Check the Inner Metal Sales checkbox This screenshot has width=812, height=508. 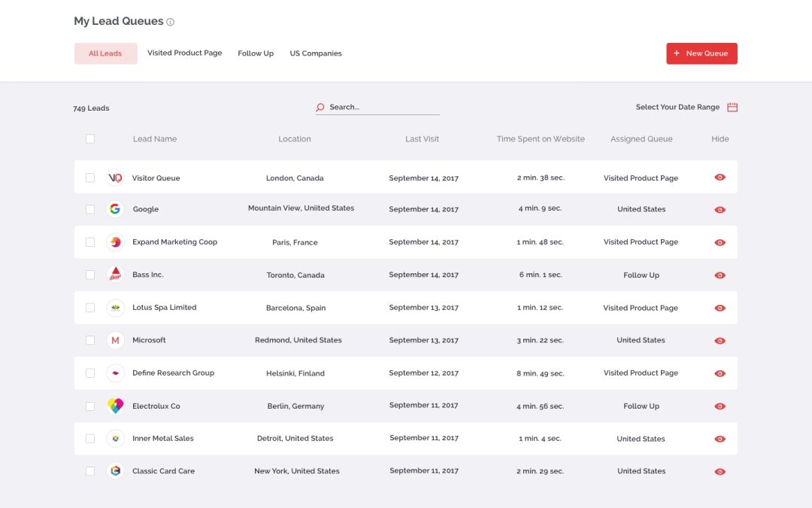coord(90,439)
